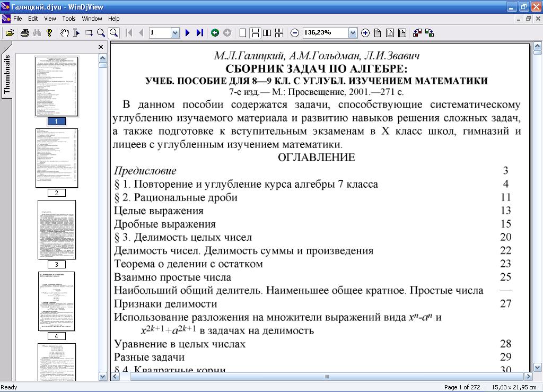
Task: Restore the inner document window
Action: 528,19
